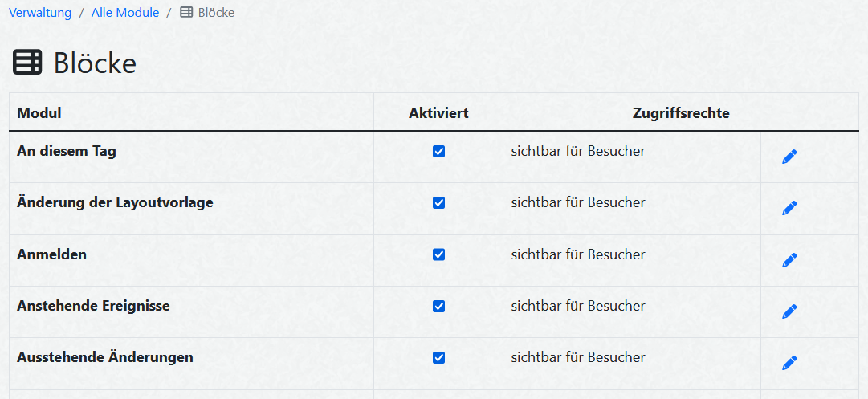Click Anmelden's sichtbar für Besucher text
The height and width of the screenshot is (399, 868).
click(x=578, y=254)
